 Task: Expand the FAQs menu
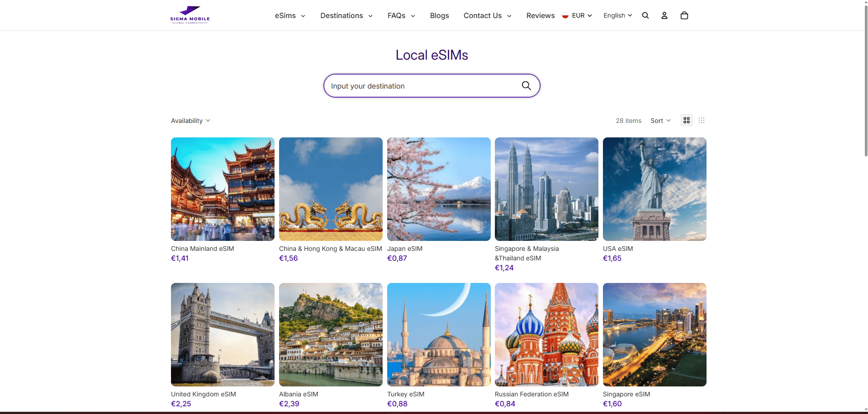click(x=401, y=15)
